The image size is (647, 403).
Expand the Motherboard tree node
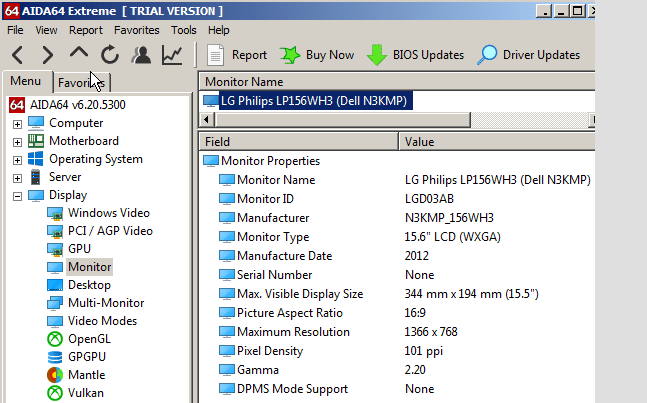[x=17, y=142]
